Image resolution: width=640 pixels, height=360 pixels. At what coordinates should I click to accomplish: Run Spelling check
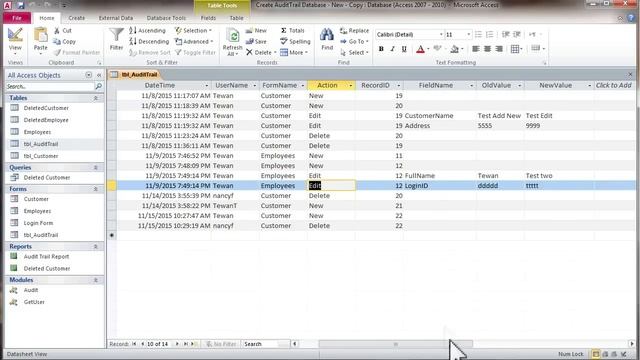click(296, 42)
